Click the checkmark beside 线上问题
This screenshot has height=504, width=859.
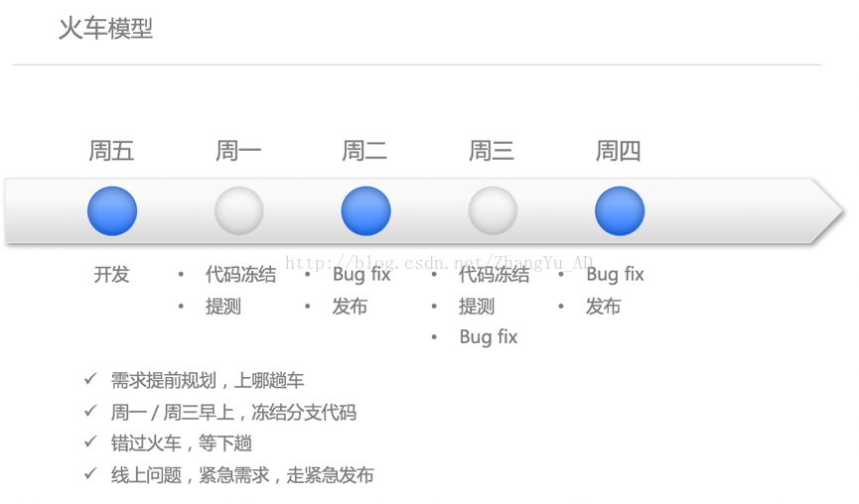(90, 473)
